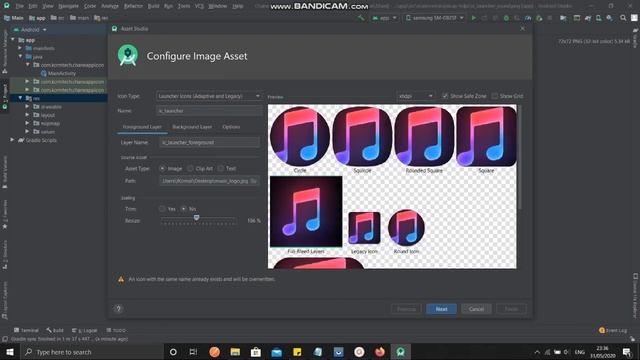The width and height of the screenshot is (640, 360).
Task: Open Firefox from taskbar
Action: [380, 352]
